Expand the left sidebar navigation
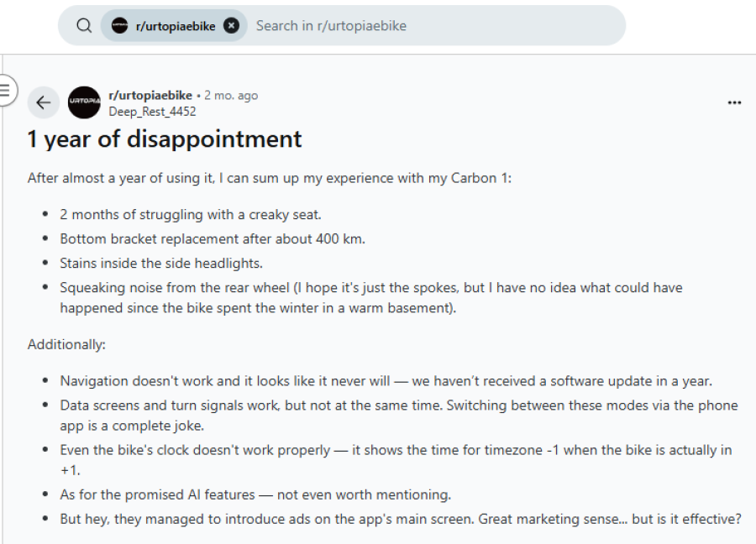 (x=7, y=90)
